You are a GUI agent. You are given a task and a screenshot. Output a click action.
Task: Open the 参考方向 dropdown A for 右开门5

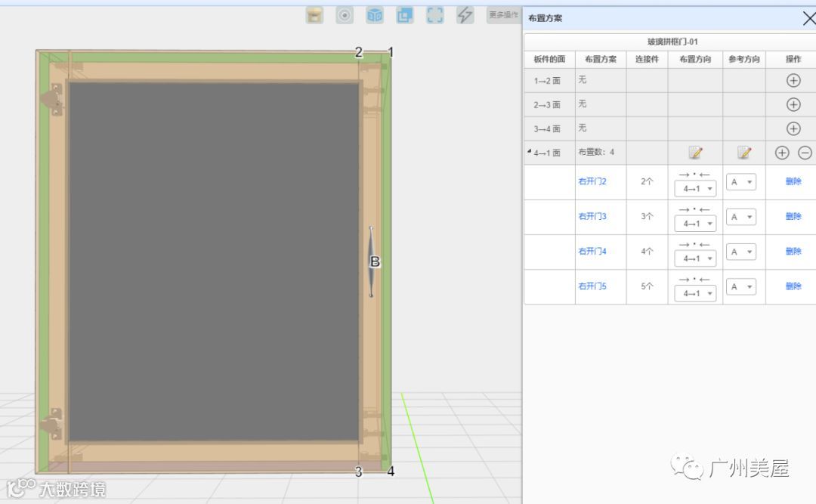(741, 286)
